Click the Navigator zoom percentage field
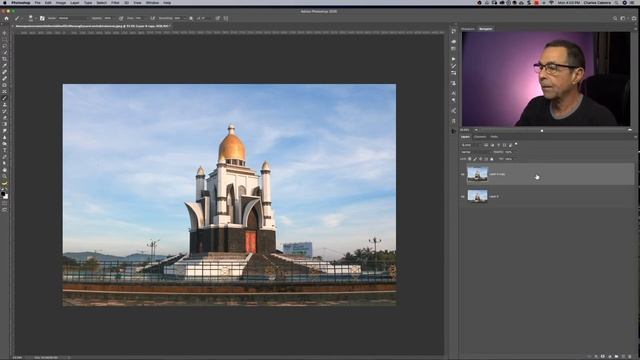Screen dimensions: 640x360 [464, 130]
